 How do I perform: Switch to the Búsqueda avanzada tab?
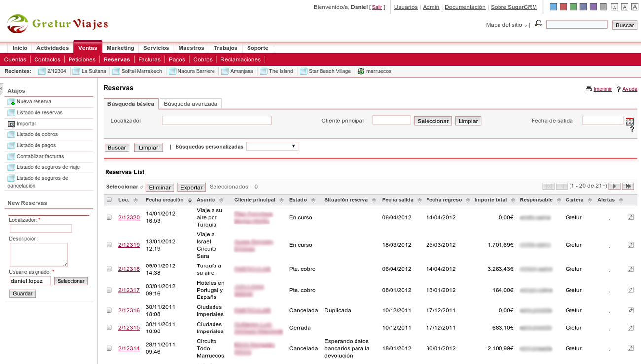pyautogui.click(x=192, y=103)
